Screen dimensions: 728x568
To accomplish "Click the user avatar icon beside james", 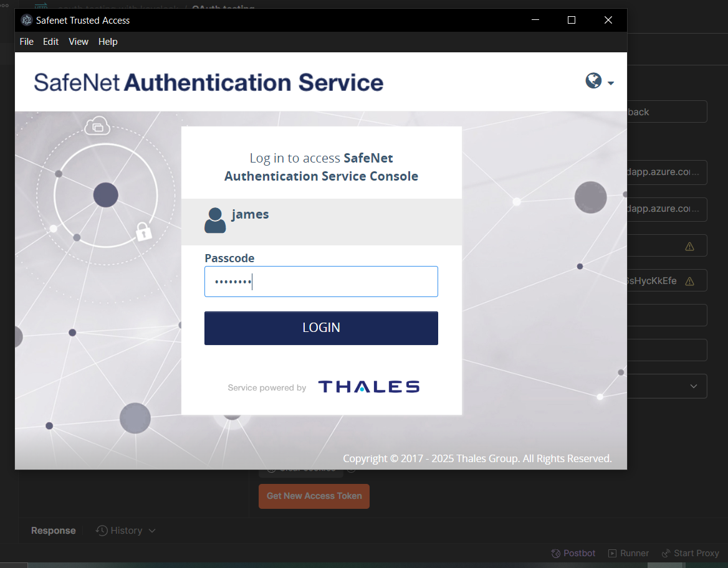I will click(x=214, y=220).
